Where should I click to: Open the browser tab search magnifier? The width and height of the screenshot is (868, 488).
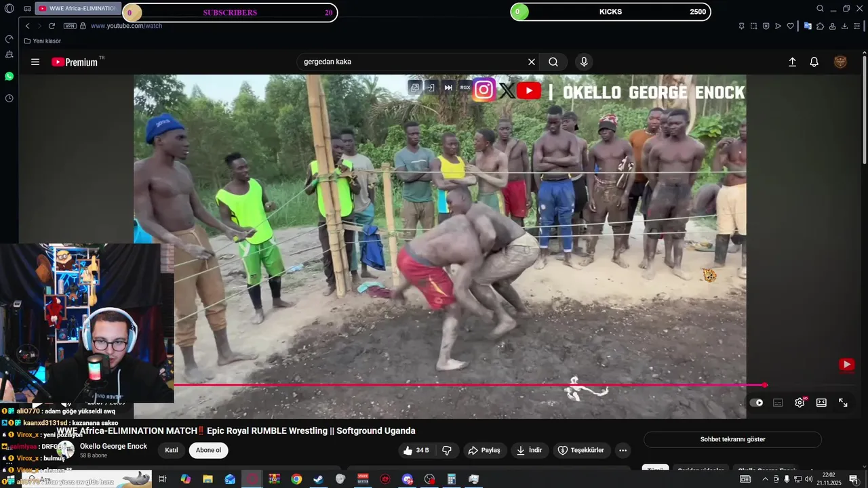pyautogui.click(x=820, y=9)
